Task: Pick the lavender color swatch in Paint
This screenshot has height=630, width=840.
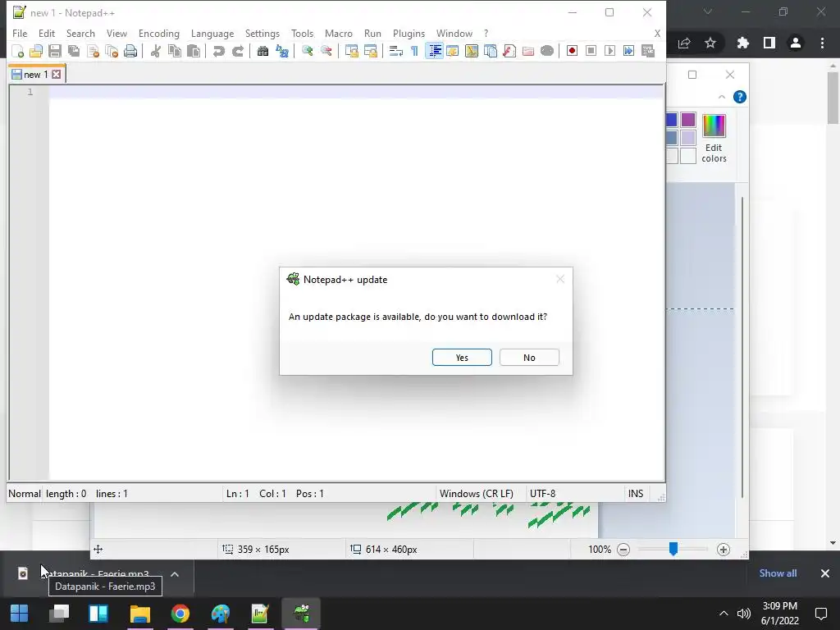Action: 688,138
